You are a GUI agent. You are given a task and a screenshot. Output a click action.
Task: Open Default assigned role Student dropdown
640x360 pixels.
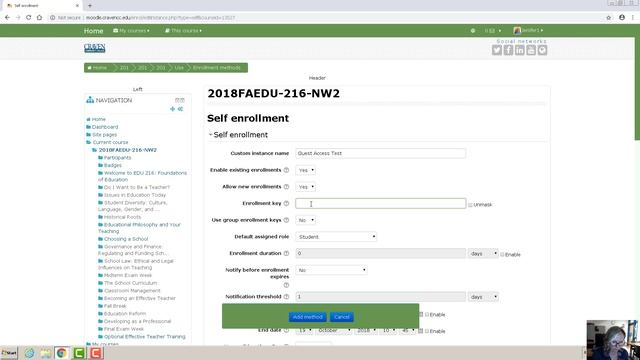[x=336, y=237]
